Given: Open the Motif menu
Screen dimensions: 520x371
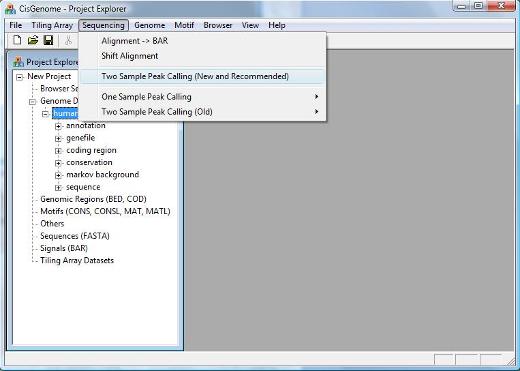Looking at the screenshot, I should (184, 25).
